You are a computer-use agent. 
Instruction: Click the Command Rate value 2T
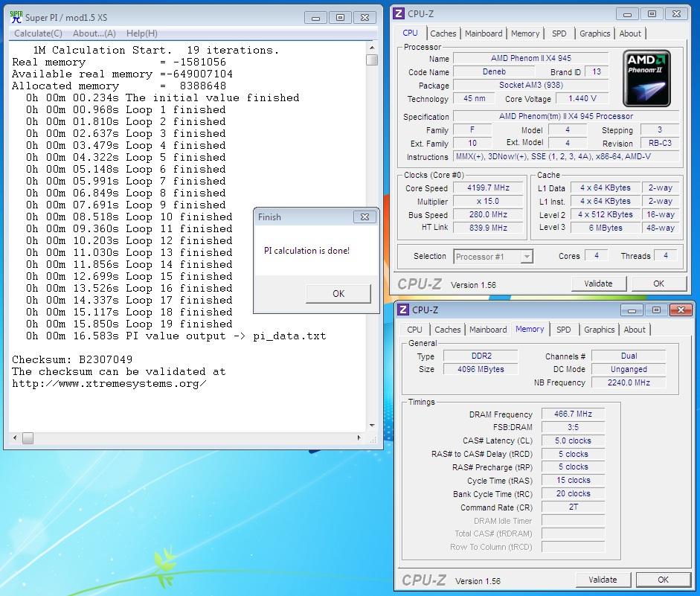point(574,507)
